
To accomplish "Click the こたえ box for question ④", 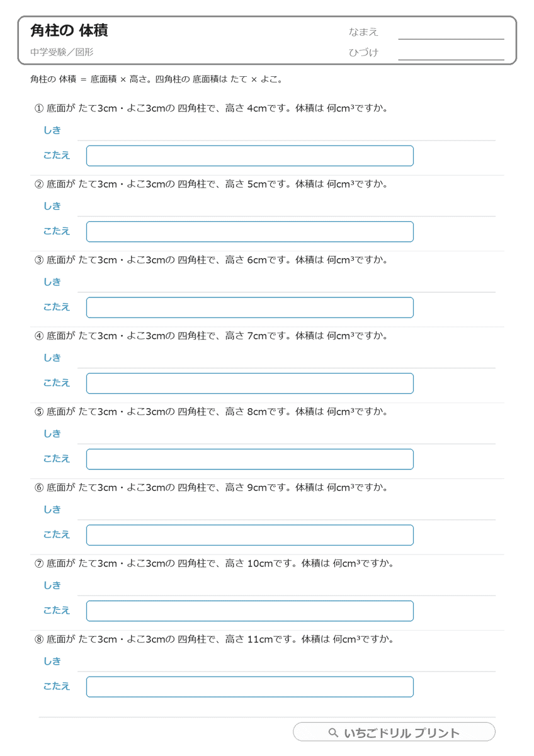I will (x=250, y=383).
